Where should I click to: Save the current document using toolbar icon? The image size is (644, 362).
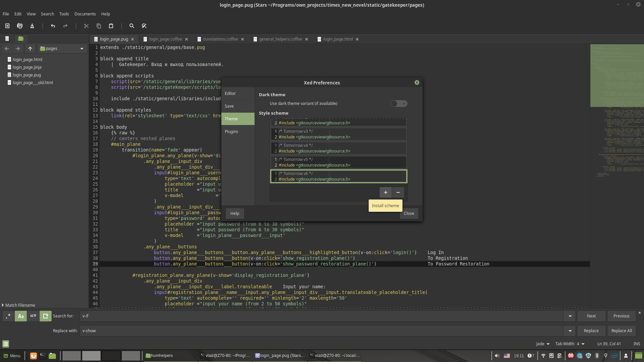tap(32, 26)
